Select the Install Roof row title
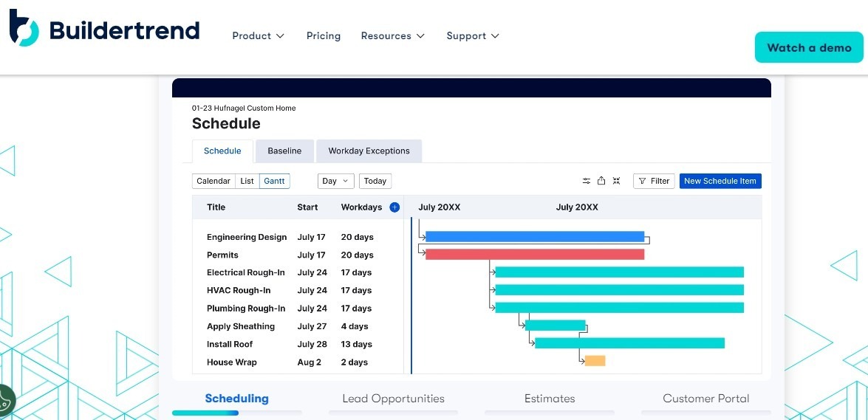 [x=230, y=344]
